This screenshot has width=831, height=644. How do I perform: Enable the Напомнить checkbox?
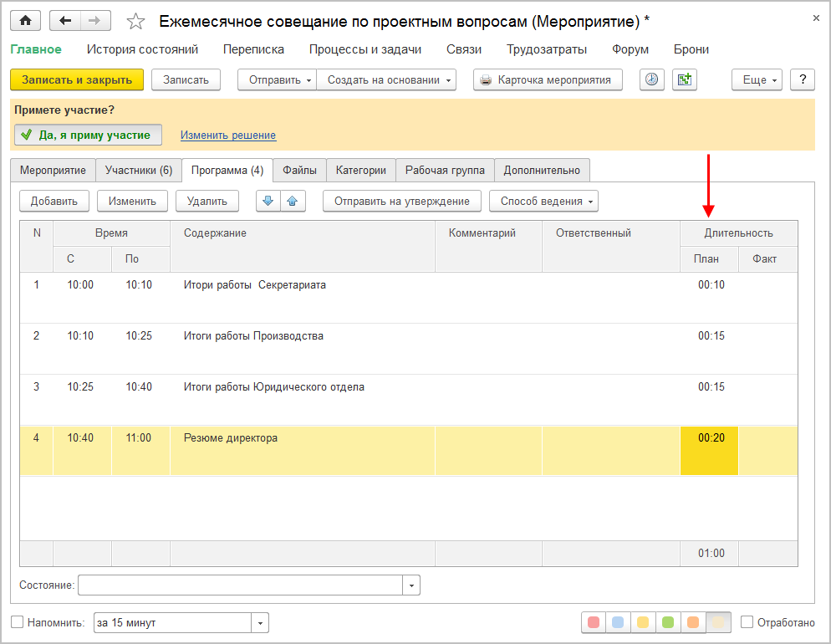click(x=18, y=622)
